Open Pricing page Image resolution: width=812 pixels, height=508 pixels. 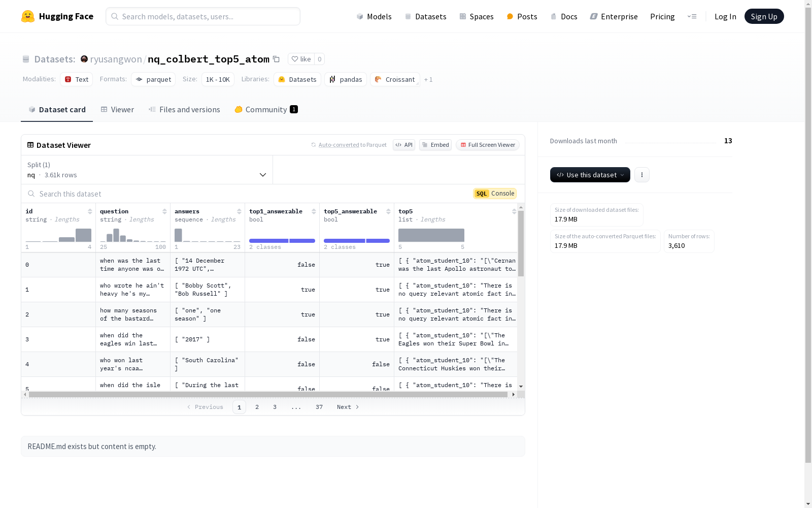click(662, 16)
